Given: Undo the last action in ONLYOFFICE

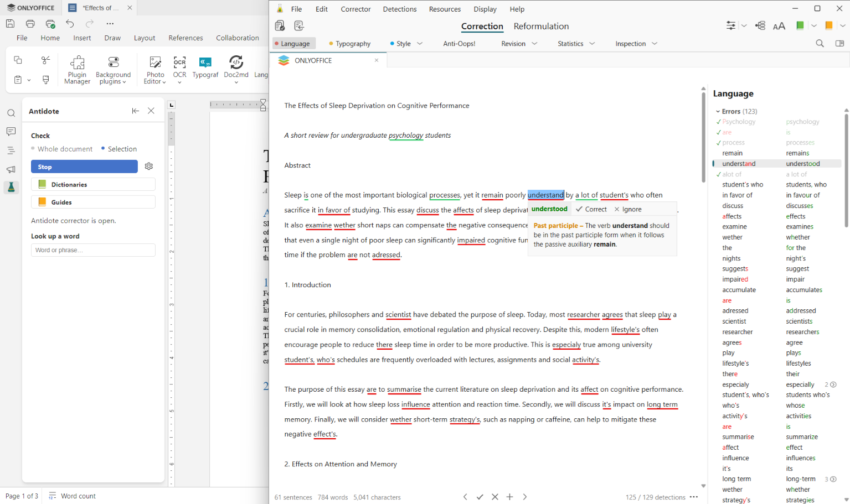Looking at the screenshot, I should 70,24.
